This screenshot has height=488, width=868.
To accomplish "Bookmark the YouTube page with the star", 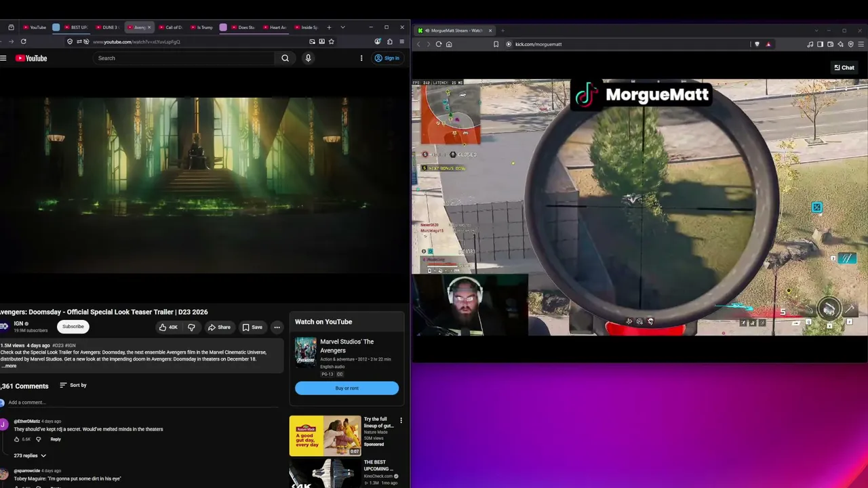I will click(x=331, y=41).
